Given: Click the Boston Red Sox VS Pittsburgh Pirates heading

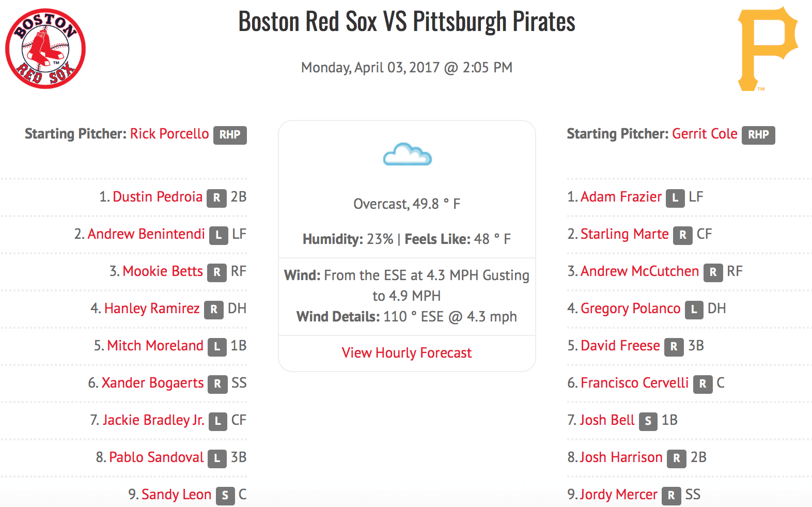Looking at the screenshot, I should 407,22.
